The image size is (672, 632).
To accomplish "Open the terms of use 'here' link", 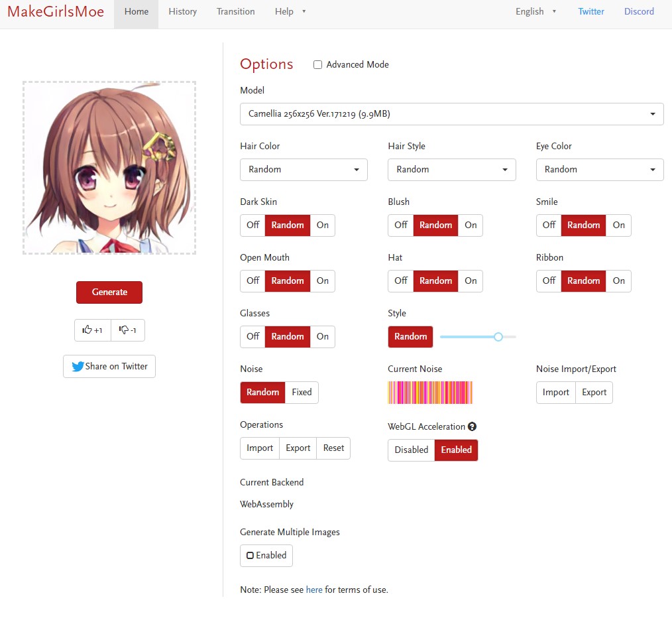I will (x=314, y=590).
